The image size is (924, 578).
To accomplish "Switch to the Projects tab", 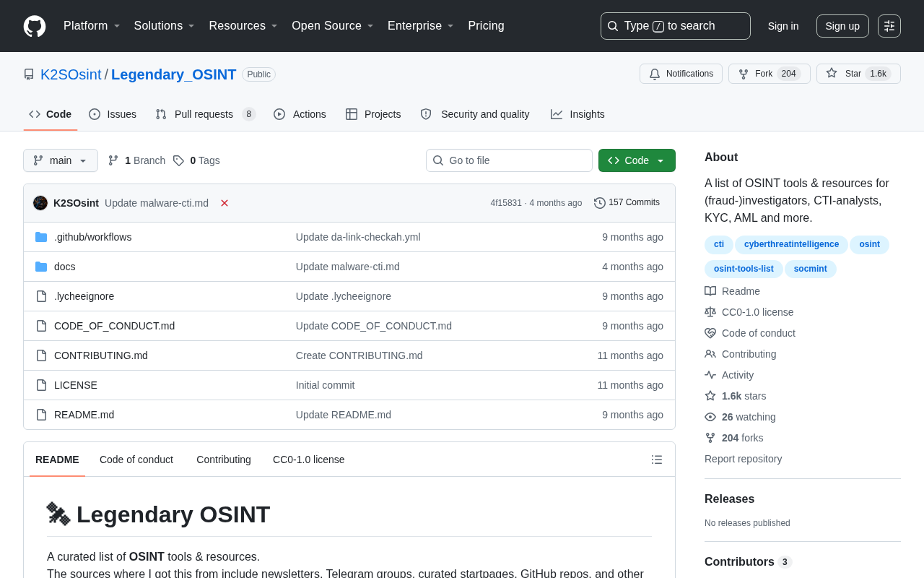I will click(373, 114).
